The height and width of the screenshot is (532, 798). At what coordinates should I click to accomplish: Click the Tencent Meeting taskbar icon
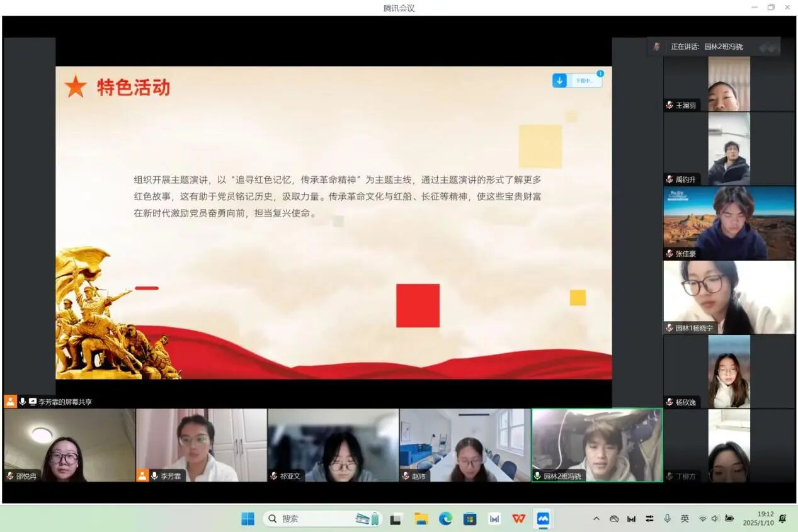[542, 519]
